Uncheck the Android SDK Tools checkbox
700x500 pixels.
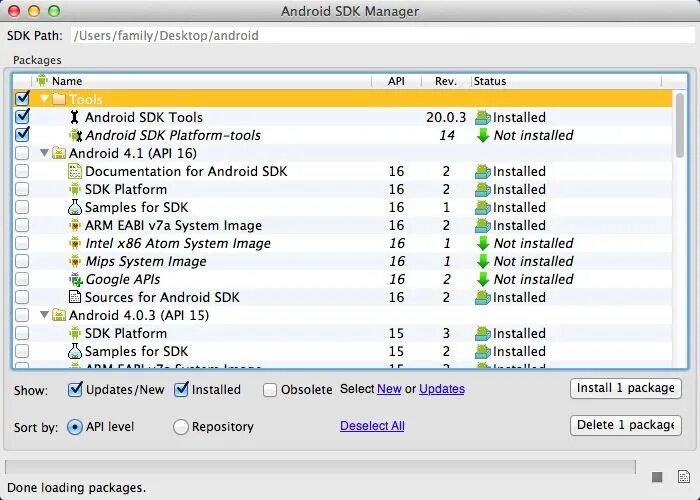coord(22,117)
